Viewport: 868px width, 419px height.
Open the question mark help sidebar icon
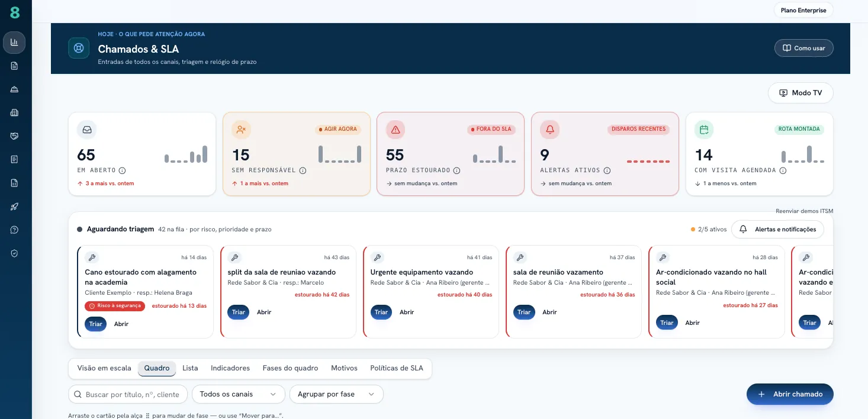(14, 230)
